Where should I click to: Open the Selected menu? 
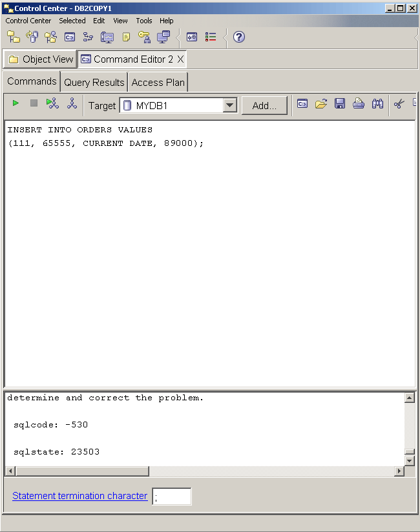pos(72,21)
